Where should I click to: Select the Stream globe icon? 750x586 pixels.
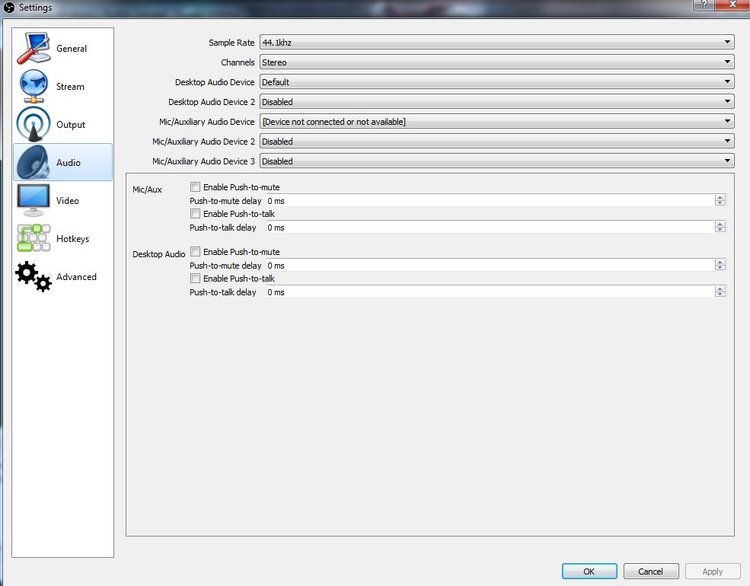(x=33, y=86)
